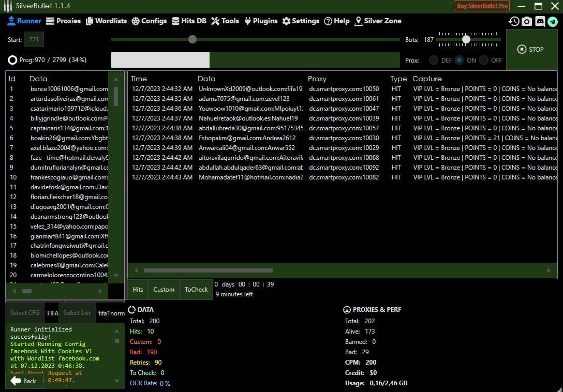Select the OFF proxy mode radio
Image resolution: width=563 pixels, height=392 pixels.
[x=483, y=60]
